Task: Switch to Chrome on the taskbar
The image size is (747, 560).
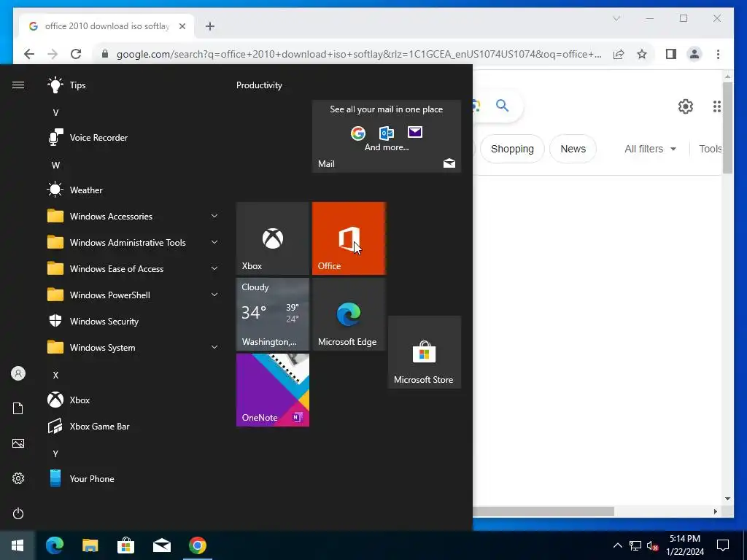Action: 197,545
